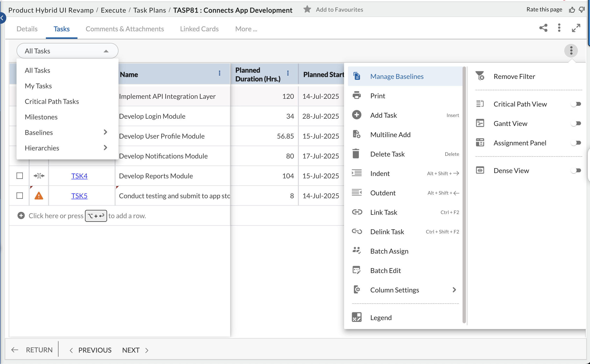Viewport: 590px width, 364px height.
Task: Open the card header three-dot menu
Action: click(x=559, y=28)
